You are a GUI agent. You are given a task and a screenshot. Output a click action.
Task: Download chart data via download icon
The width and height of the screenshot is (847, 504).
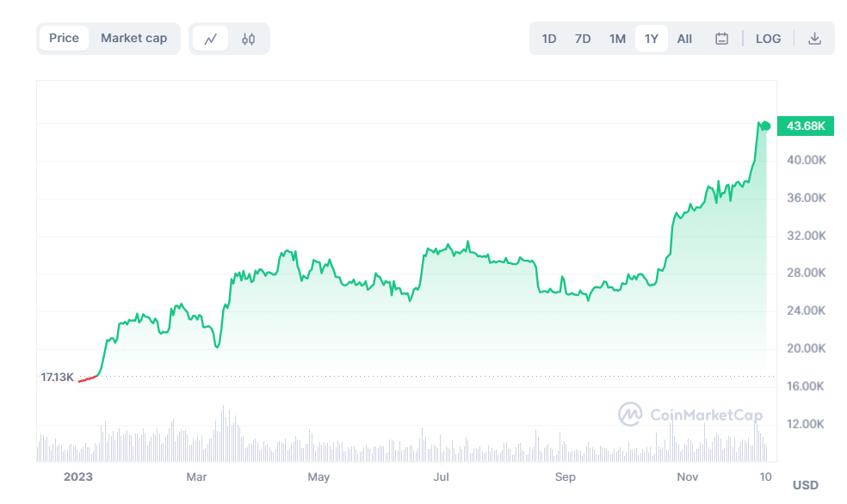pos(814,39)
